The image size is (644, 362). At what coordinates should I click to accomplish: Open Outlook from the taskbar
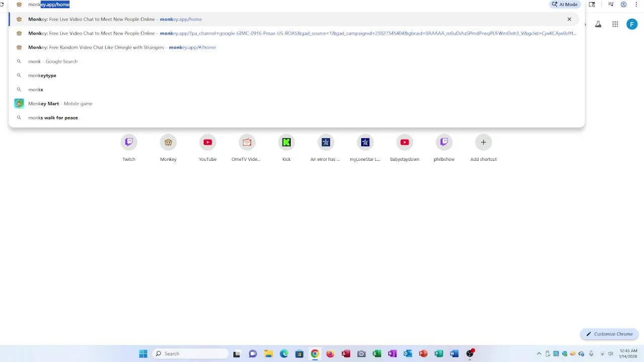(x=408, y=353)
